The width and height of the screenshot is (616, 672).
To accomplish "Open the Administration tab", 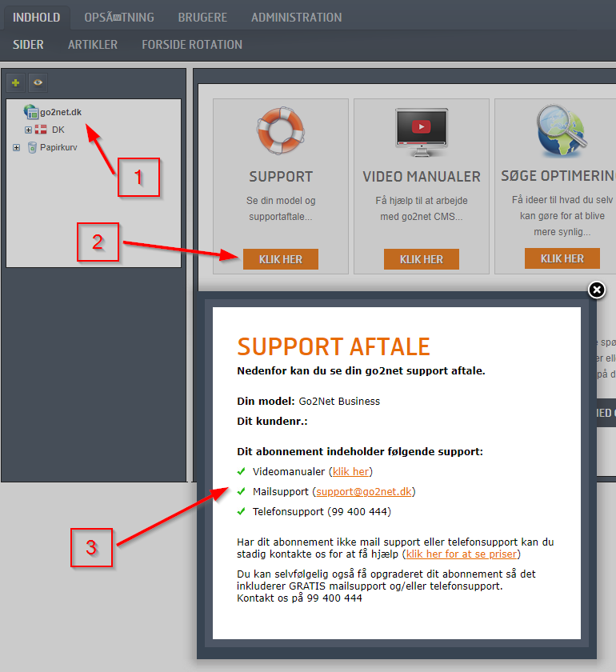I will (296, 17).
